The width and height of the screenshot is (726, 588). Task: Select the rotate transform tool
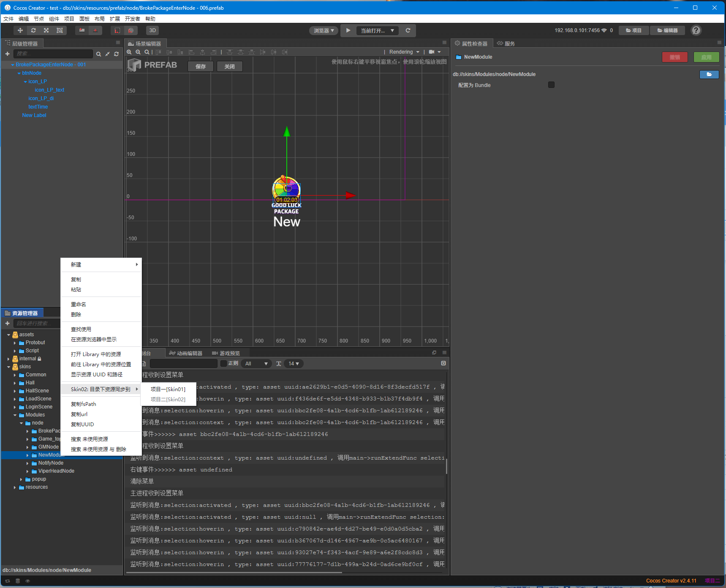33,30
